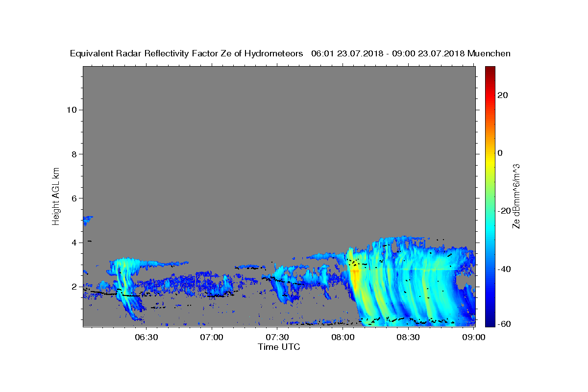Click the 'Height AGL km' axis label
The height and width of the screenshot is (392, 588).
tap(56, 196)
